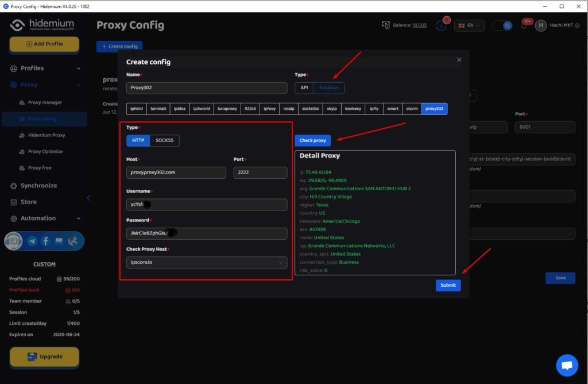Open the notifications bell icon
This screenshot has height=384, width=588.
[x=524, y=25]
